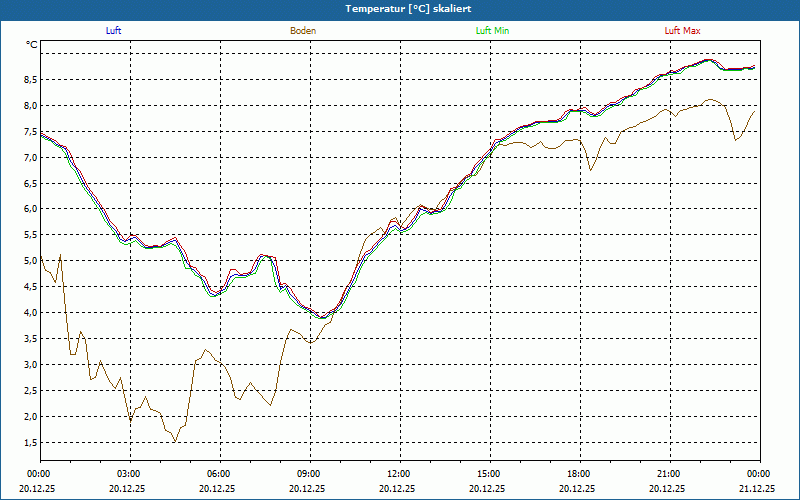Click the "21.12.25" date label

pyautogui.click(x=757, y=488)
